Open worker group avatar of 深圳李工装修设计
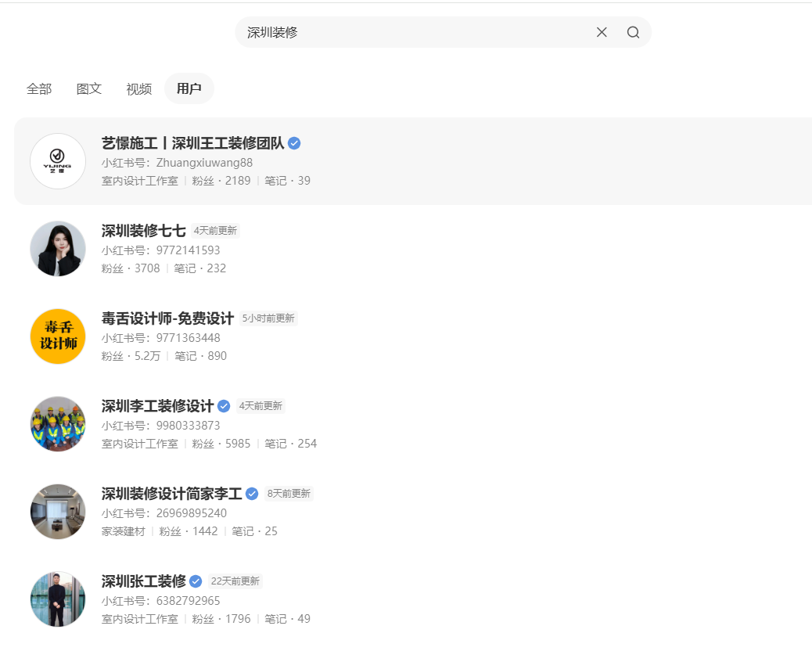This screenshot has width=812, height=651. 57,423
